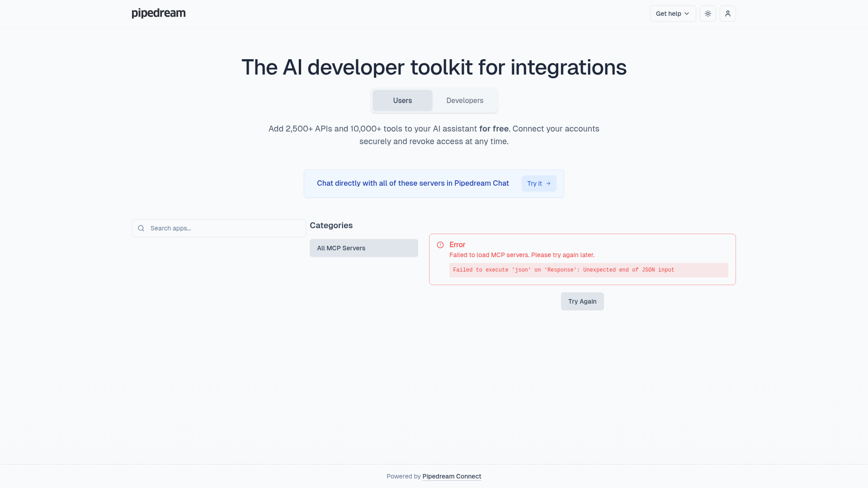Image resolution: width=868 pixels, height=488 pixels.
Task: Click the pipedream logo
Action: (158, 13)
